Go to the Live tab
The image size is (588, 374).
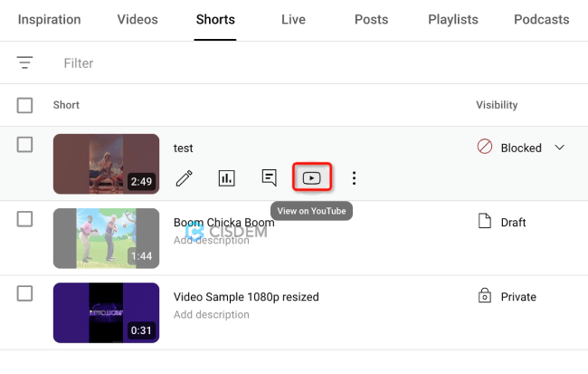pyautogui.click(x=294, y=19)
